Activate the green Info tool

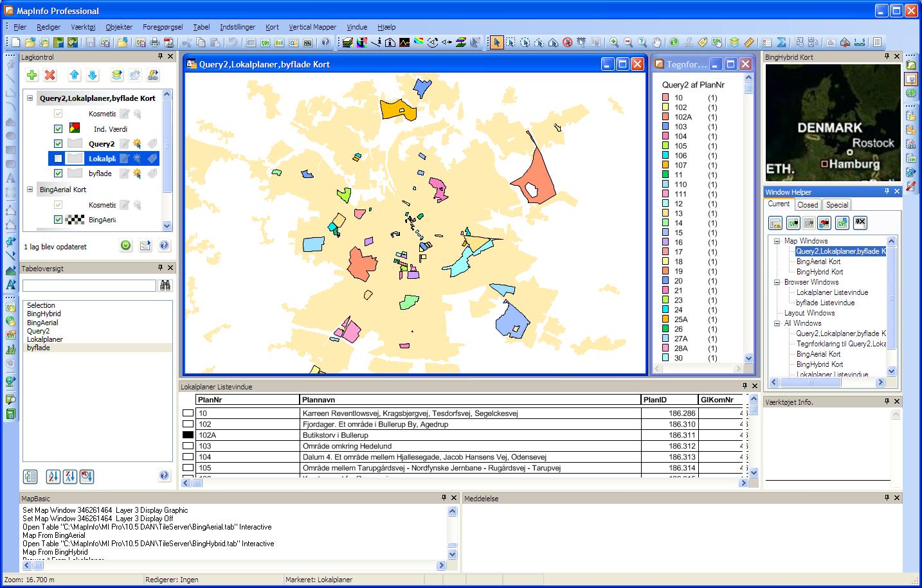(674, 42)
